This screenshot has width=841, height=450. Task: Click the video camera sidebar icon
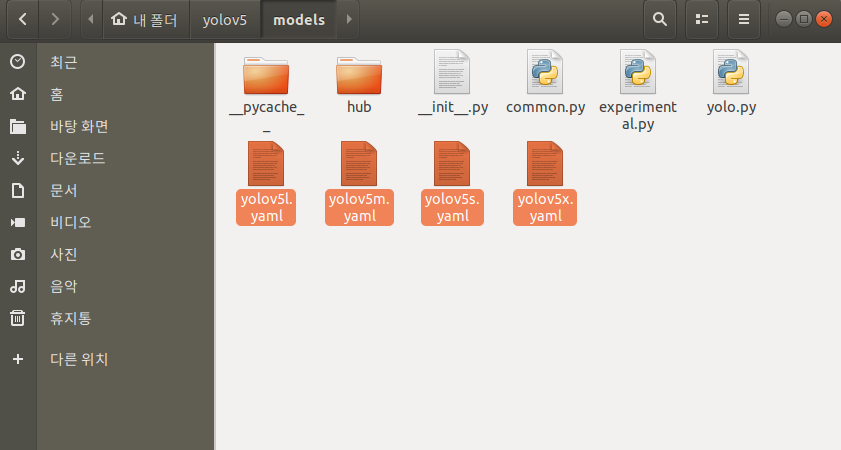tap(18, 222)
